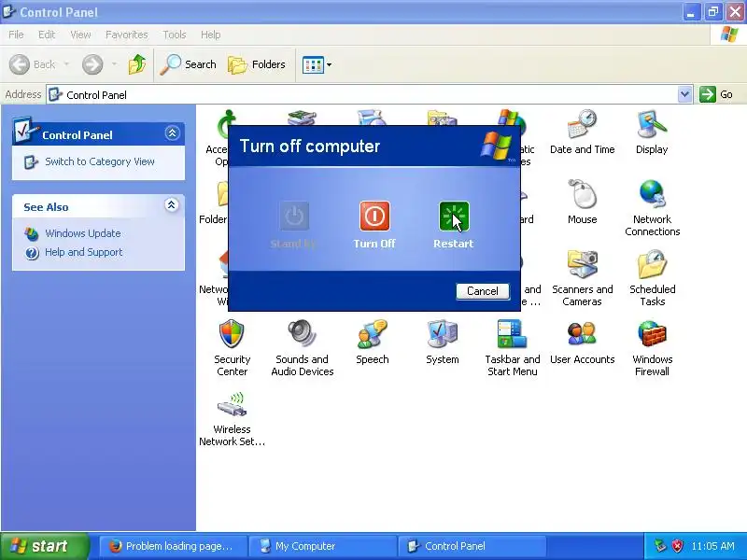The height and width of the screenshot is (560, 747).
Task: Click the greyed Stand By icon
Action: 294,216
